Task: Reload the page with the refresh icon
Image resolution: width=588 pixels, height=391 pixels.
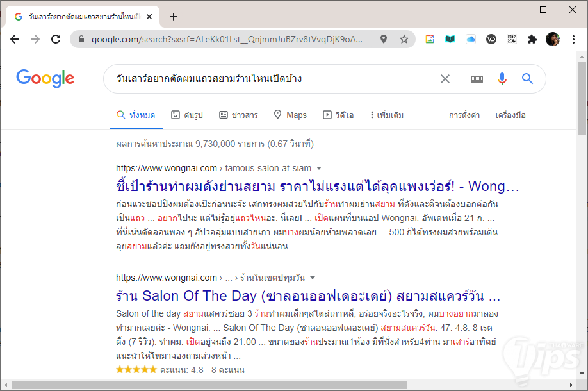Action: tap(56, 39)
